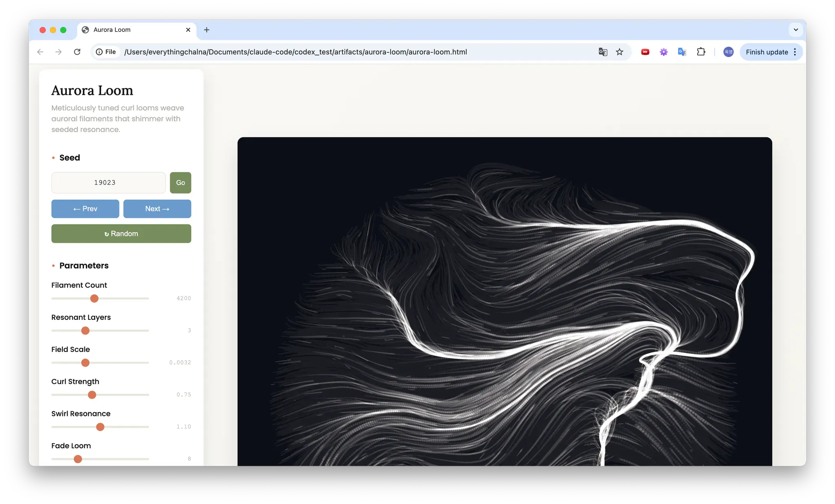Click the back navigation arrow

point(40,52)
